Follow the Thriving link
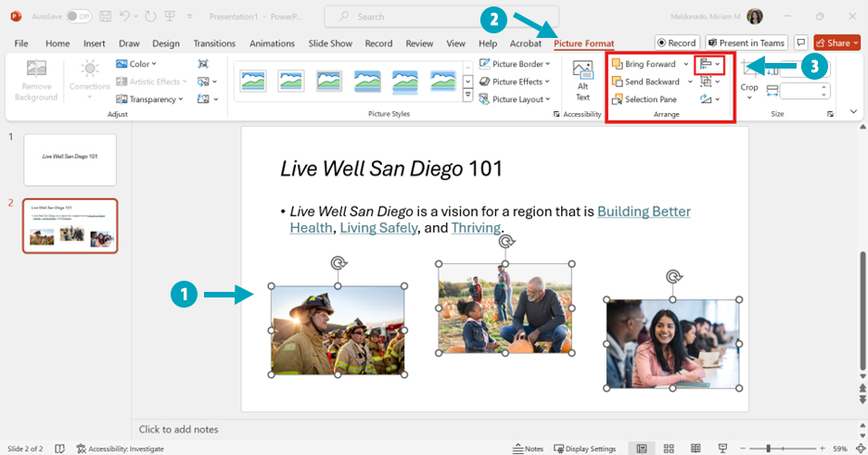The height and width of the screenshot is (455, 868). point(476,228)
